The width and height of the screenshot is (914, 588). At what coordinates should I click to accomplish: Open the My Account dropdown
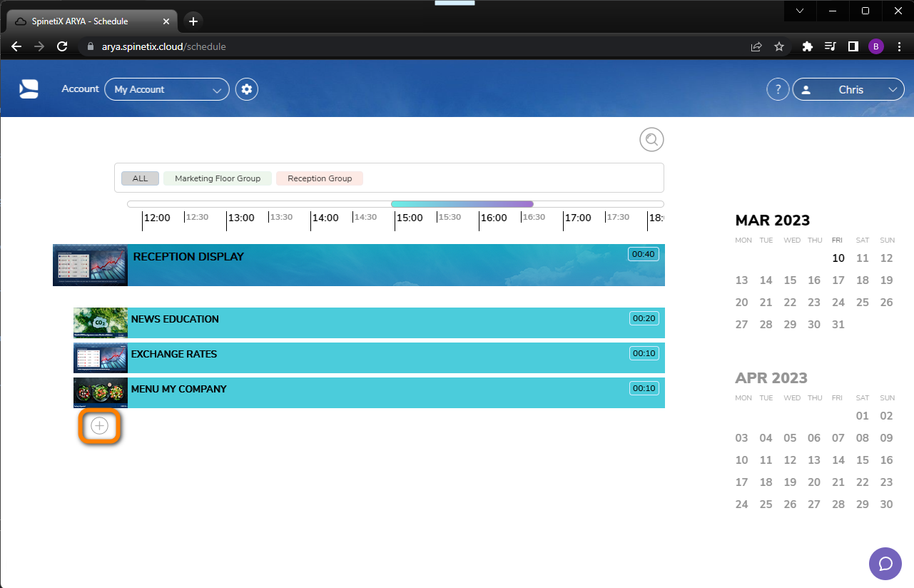click(166, 88)
